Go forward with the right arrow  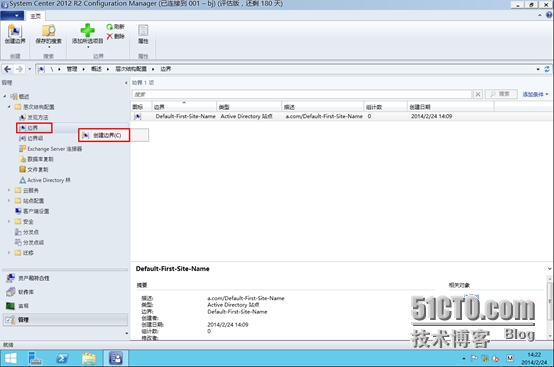coord(19,69)
